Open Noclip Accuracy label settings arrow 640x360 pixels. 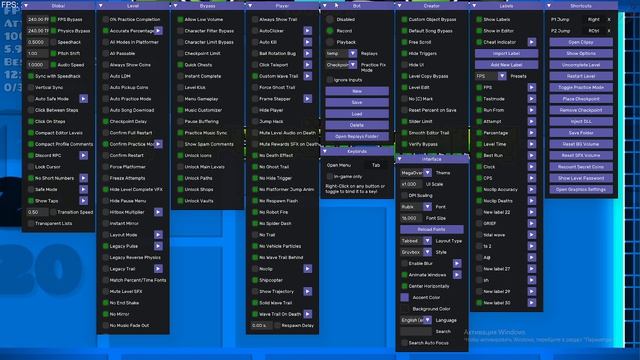pyautogui.click(x=531, y=189)
